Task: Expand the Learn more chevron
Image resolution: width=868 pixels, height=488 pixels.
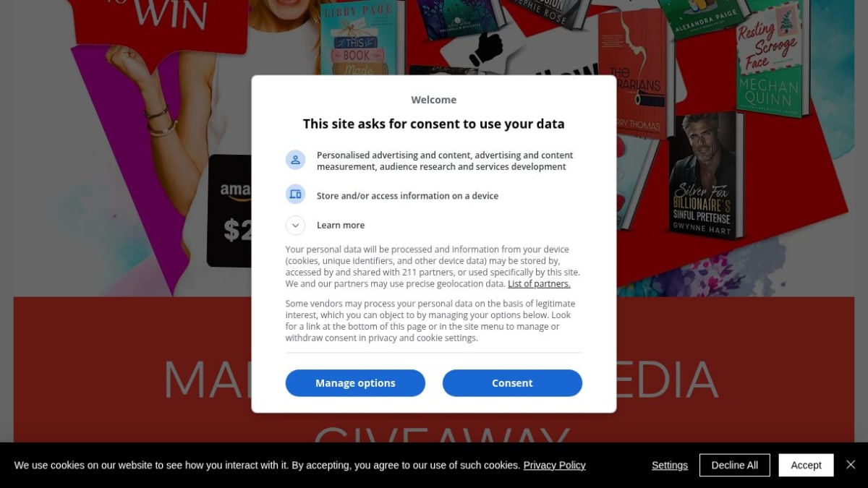Action: 295,225
